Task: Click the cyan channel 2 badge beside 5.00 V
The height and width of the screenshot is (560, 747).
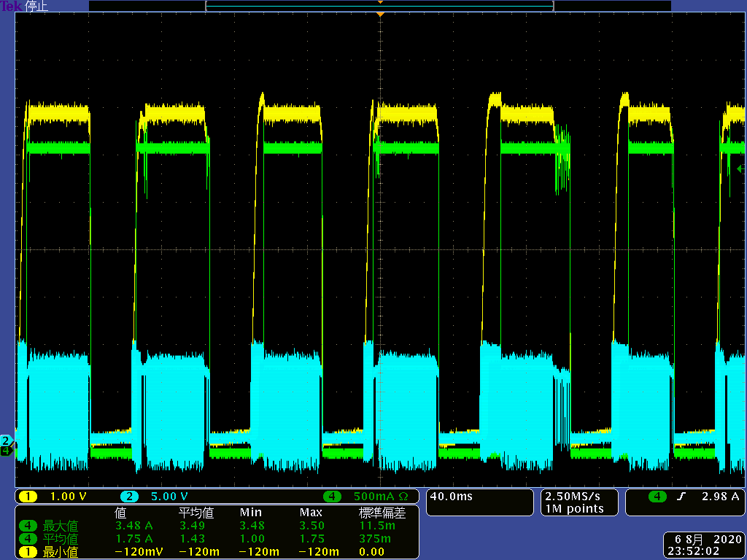Action: click(x=129, y=497)
